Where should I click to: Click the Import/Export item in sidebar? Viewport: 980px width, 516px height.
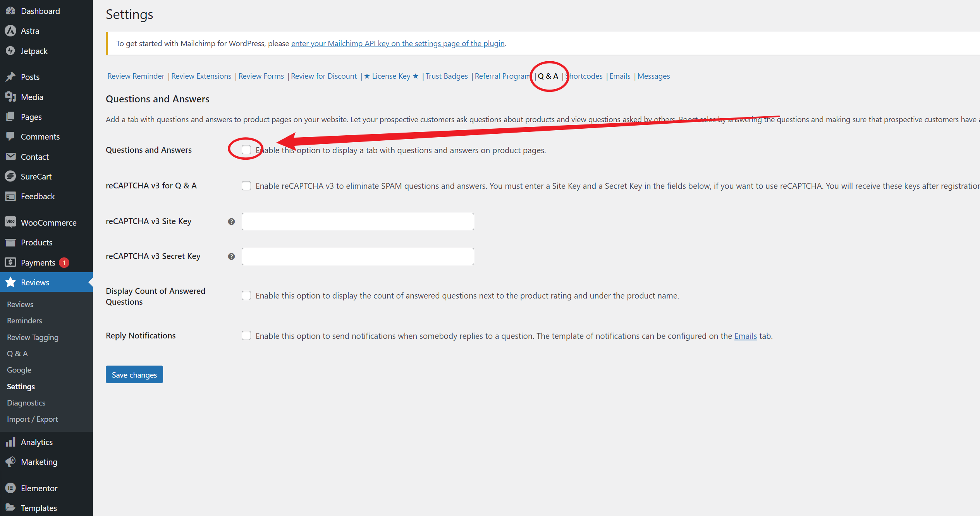pyautogui.click(x=33, y=419)
